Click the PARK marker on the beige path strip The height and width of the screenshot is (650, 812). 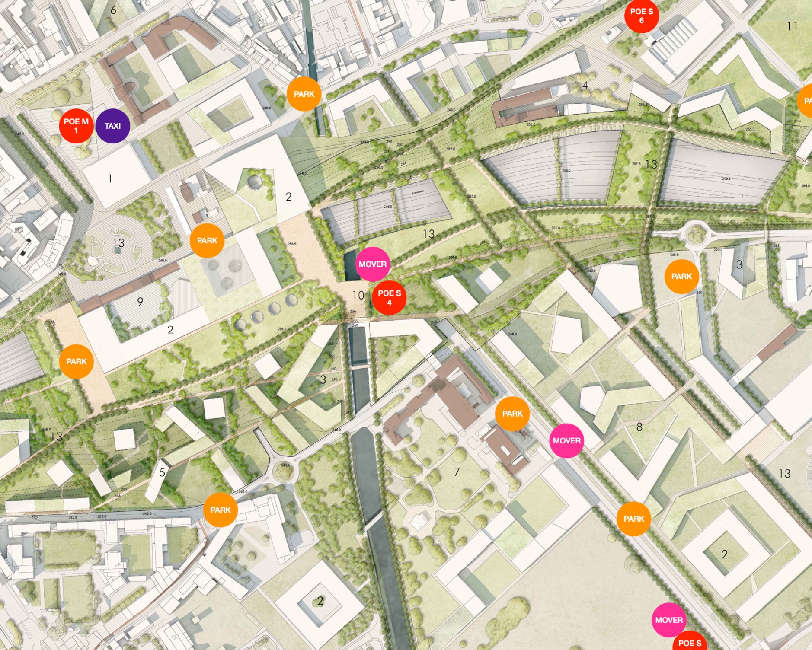(x=77, y=361)
